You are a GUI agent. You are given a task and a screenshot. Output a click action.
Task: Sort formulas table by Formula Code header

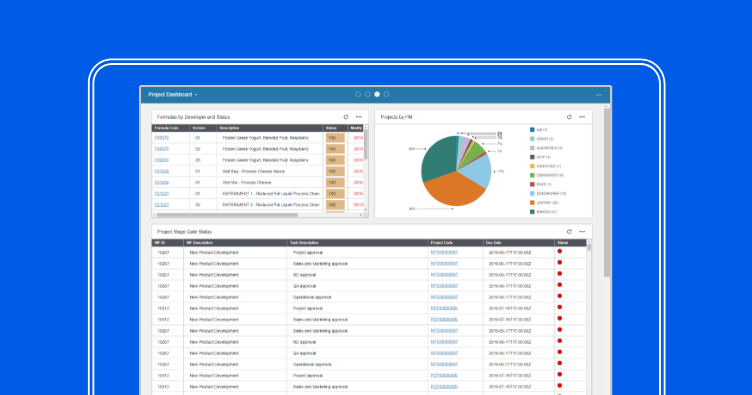pos(170,128)
